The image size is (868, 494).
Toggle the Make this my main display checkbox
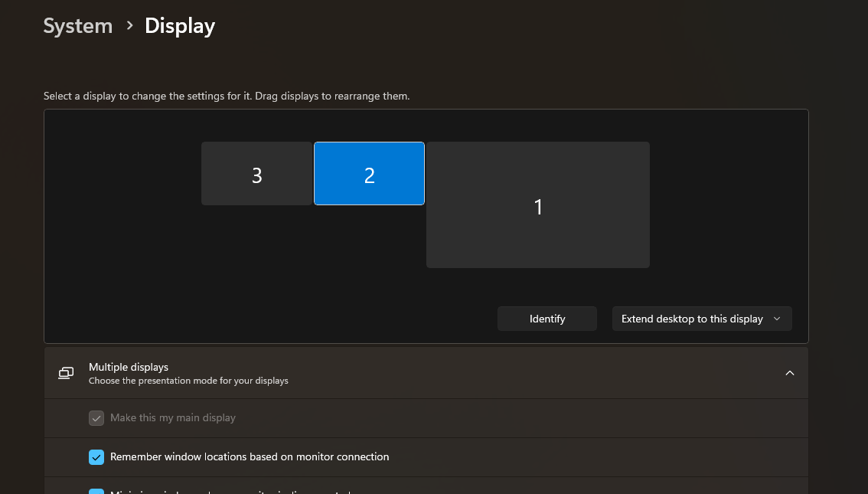[96, 418]
